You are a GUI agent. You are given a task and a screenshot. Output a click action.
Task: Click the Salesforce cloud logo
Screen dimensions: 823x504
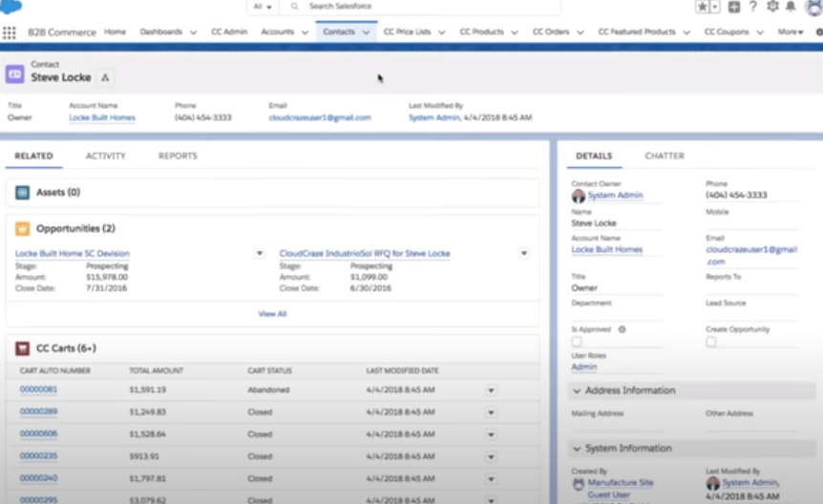[x=11, y=7]
